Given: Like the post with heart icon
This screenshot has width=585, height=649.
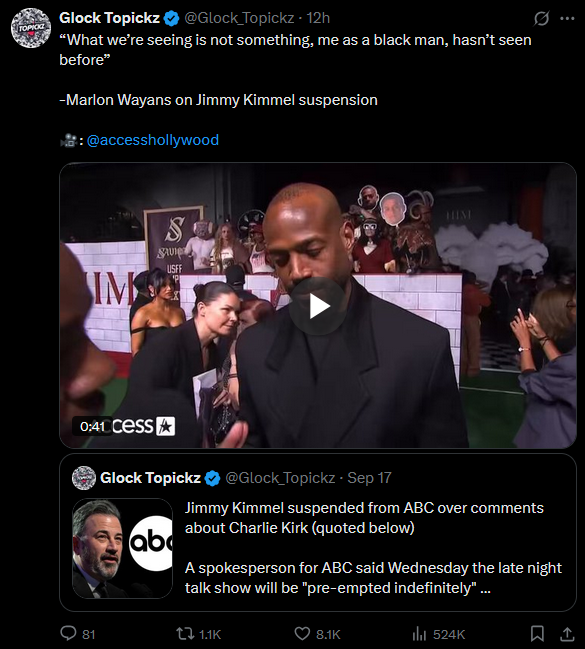Looking at the screenshot, I should click(302, 634).
